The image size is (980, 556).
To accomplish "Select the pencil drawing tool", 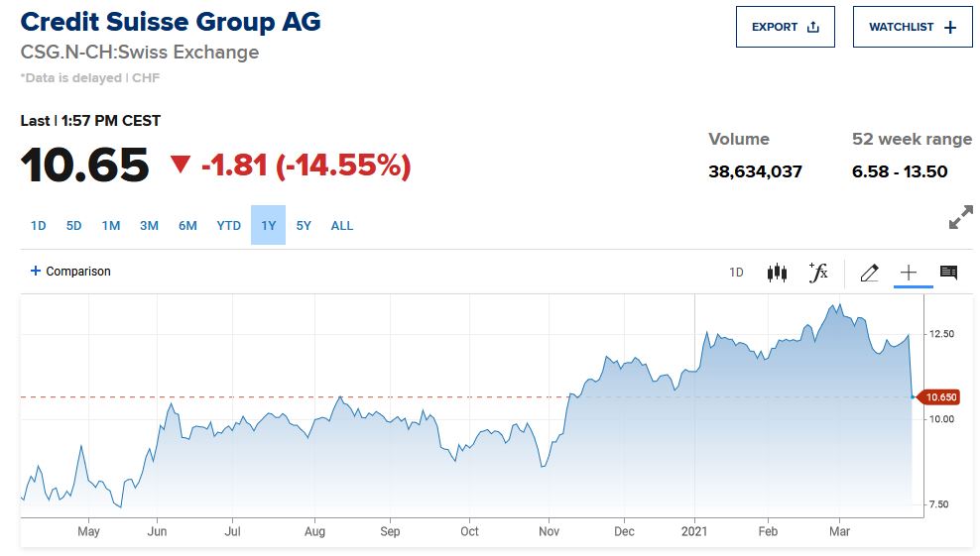I will pyautogui.click(x=869, y=273).
